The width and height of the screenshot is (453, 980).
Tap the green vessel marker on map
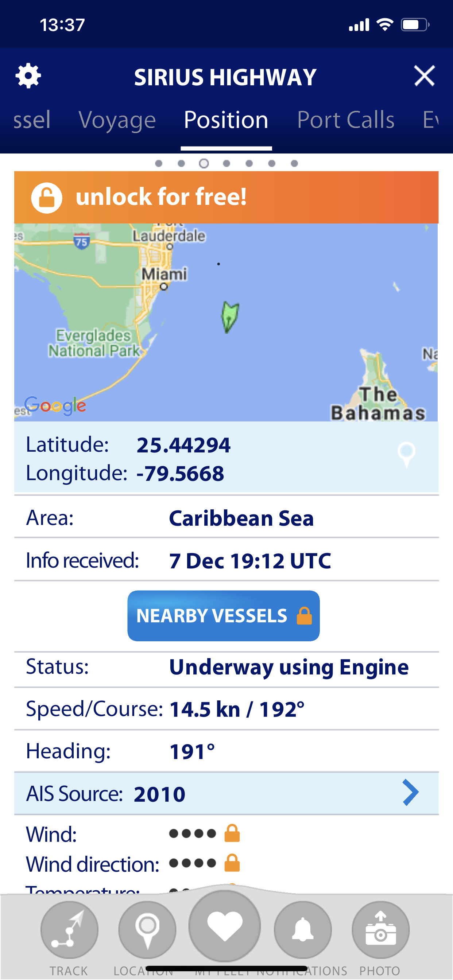[x=230, y=317]
